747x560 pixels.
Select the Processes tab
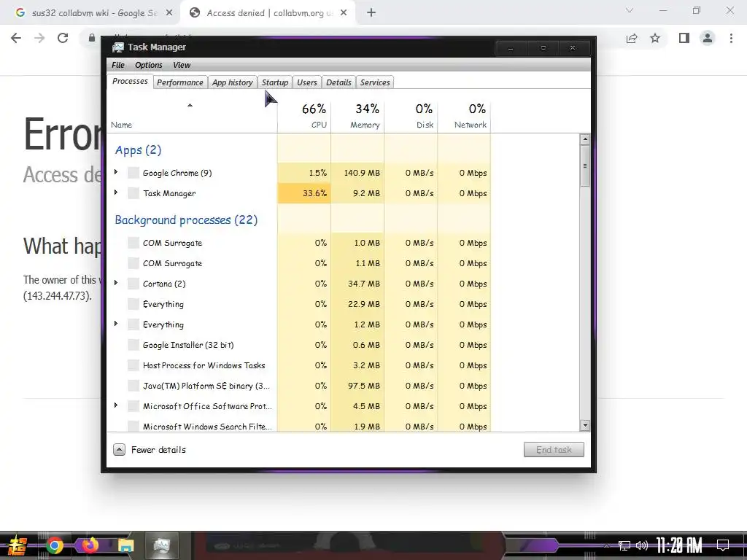130,82
